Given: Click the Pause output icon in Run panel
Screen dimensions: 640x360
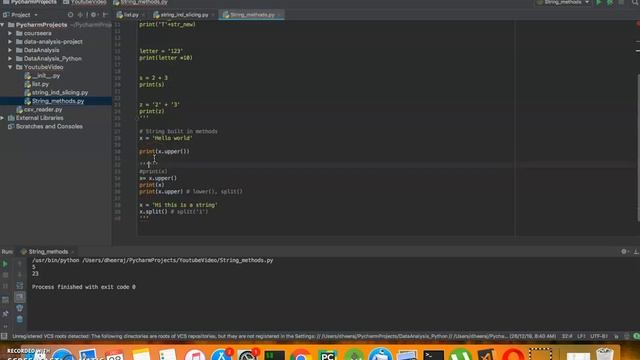Looking at the screenshot, I should (x=5, y=286).
